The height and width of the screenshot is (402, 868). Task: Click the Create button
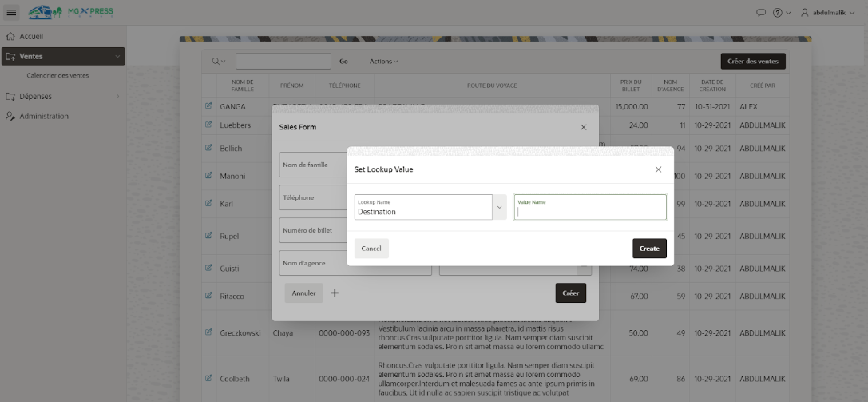coord(649,249)
